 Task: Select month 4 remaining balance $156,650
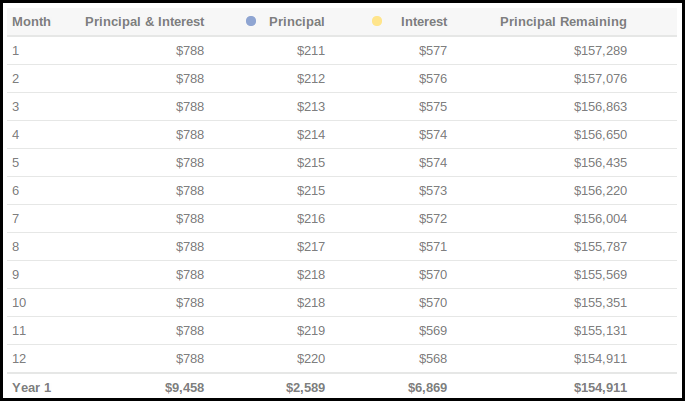(x=600, y=134)
